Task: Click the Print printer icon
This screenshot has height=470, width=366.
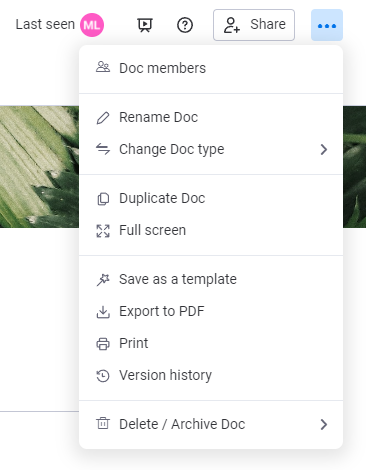Action: tap(103, 344)
